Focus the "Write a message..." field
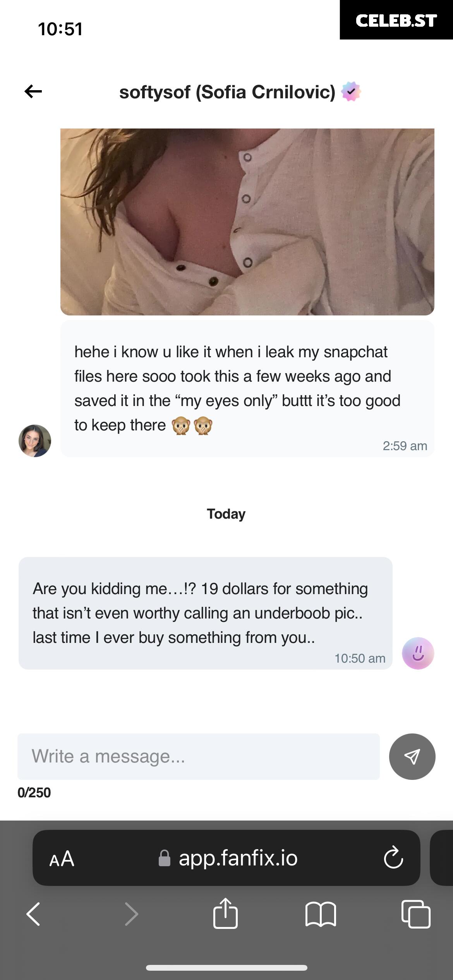Image resolution: width=453 pixels, height=980 pixels. click(198, 757)
